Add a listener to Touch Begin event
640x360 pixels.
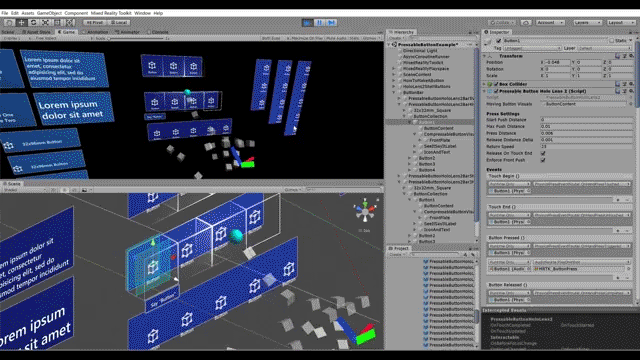[618, 200]
